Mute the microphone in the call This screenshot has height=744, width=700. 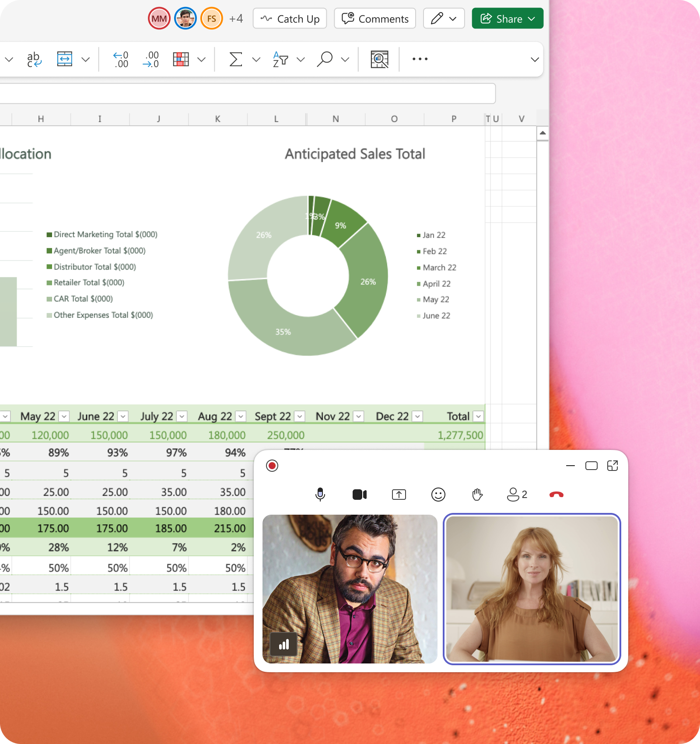click(320, 495)
